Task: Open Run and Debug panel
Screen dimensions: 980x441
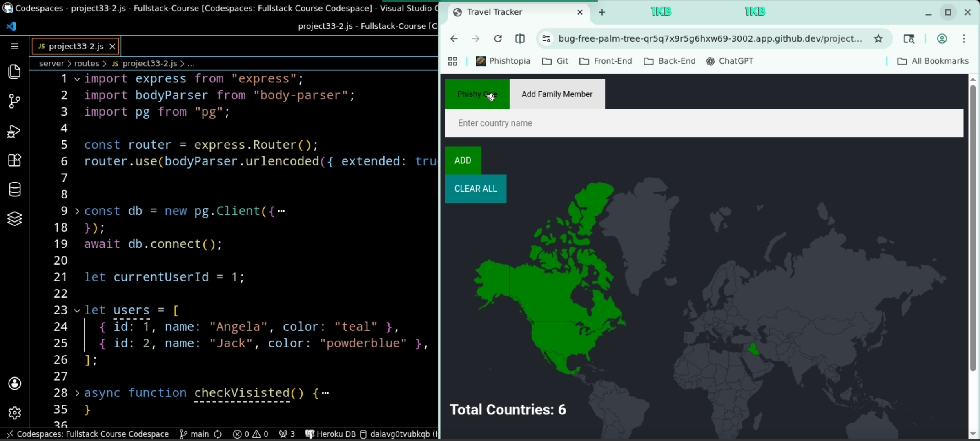Action: (x=14, y=131)
